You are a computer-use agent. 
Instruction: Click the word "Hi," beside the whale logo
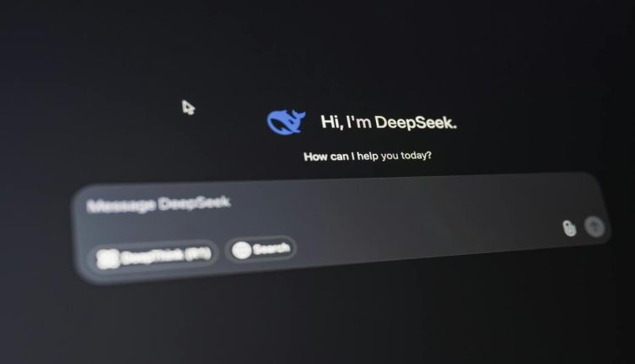[330, 123]
